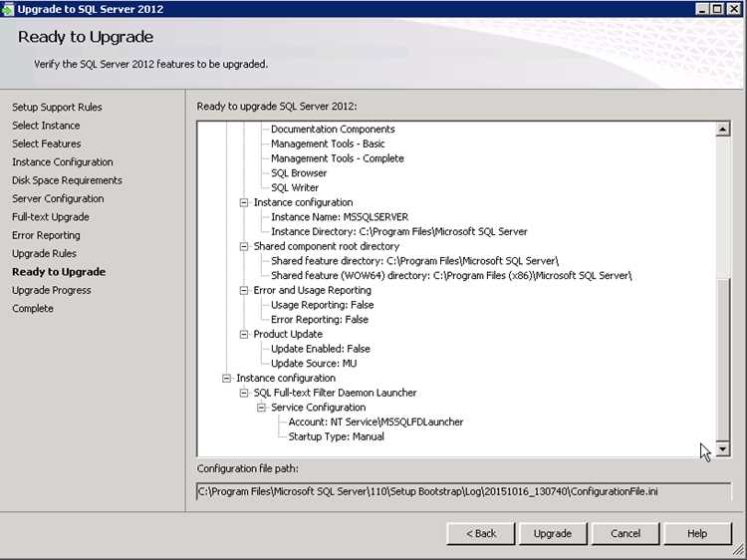Viewport: 747px width, 560px height.
Task: Select Upgrade Progress step
Action: (x=52, y=290)
